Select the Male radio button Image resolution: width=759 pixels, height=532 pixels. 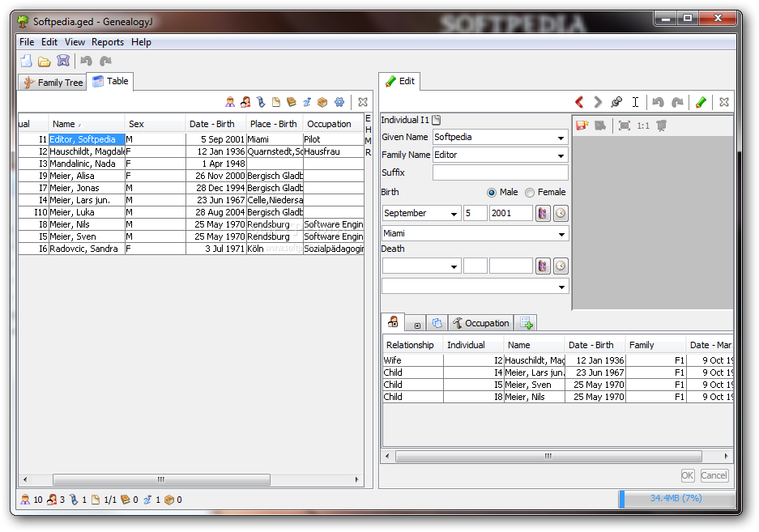[492, 193]
